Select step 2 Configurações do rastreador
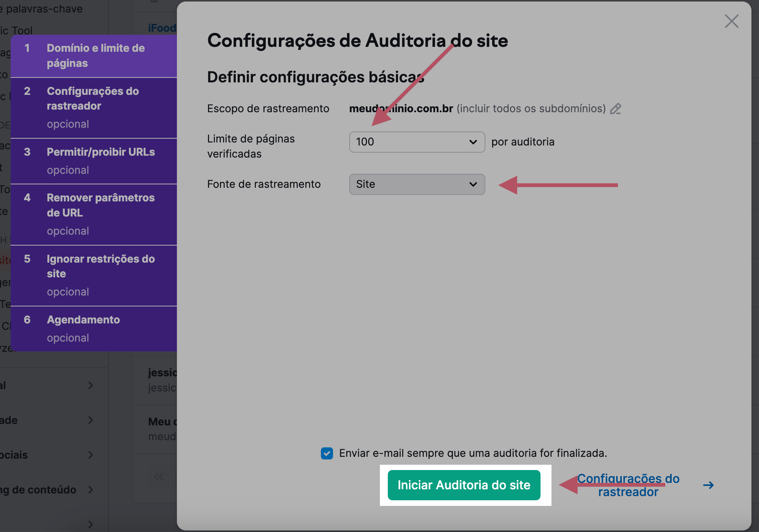759x532 pixels. tap(94, 108)
